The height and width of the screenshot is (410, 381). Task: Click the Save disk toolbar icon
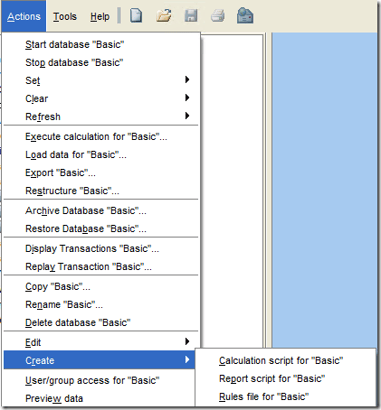tap(191, 16)
